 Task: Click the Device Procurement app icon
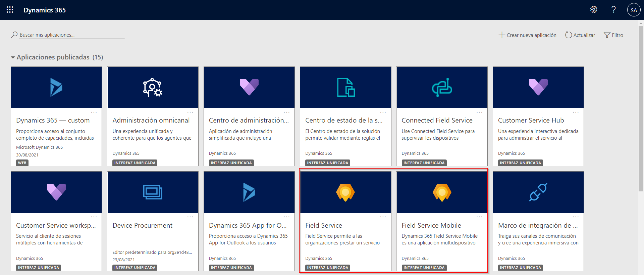point(153,192)
